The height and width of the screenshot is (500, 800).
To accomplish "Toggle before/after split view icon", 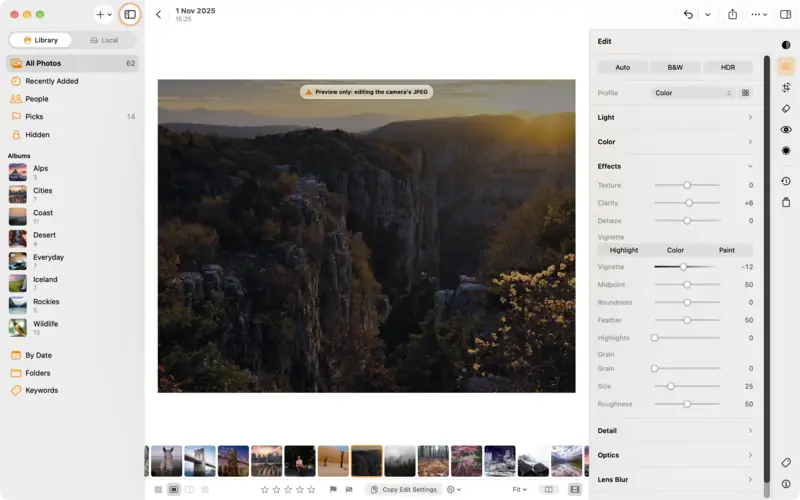I will pyautogui.click(x=548, y=490).
